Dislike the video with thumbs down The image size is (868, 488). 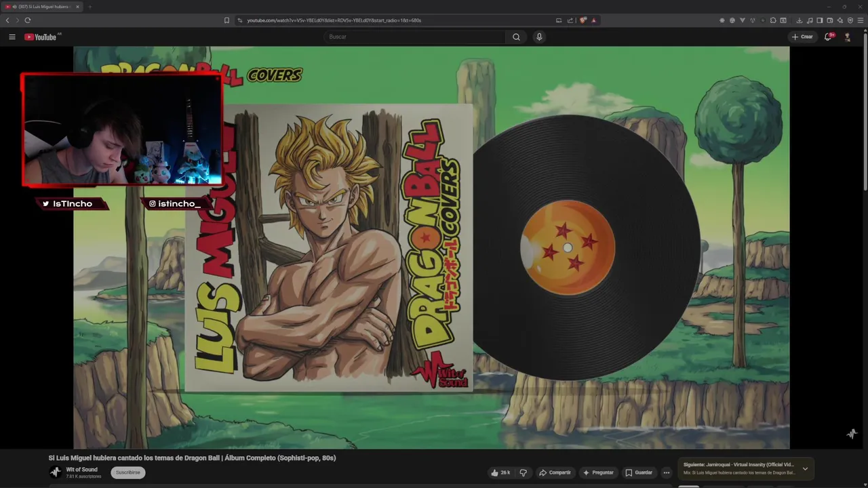point(523,472)
